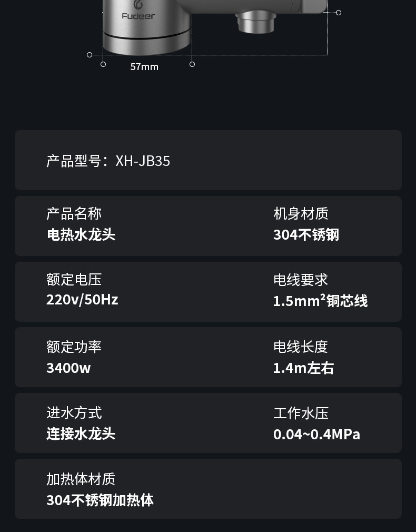416x532 pixels.
Task: Click the 机身材质 label
Action: [301, 213]
